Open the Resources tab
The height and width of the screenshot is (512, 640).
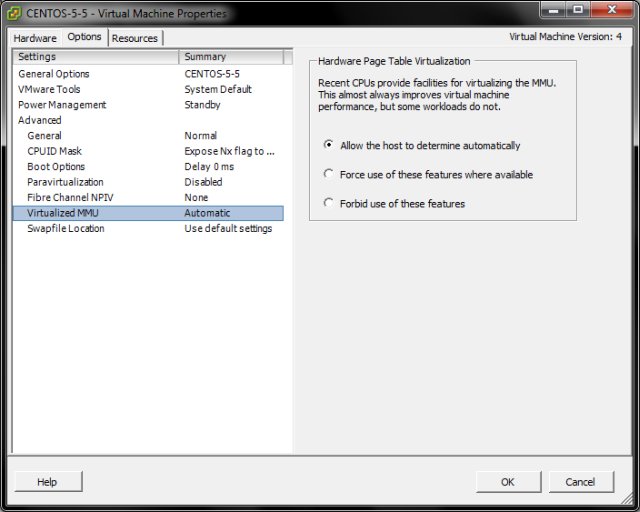(x=135, y=38)
